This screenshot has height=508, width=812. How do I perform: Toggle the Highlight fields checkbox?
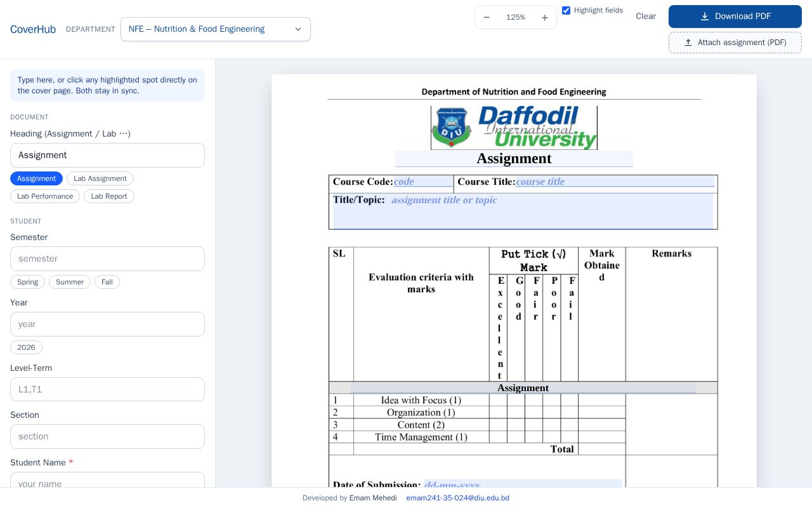(566, 11)
